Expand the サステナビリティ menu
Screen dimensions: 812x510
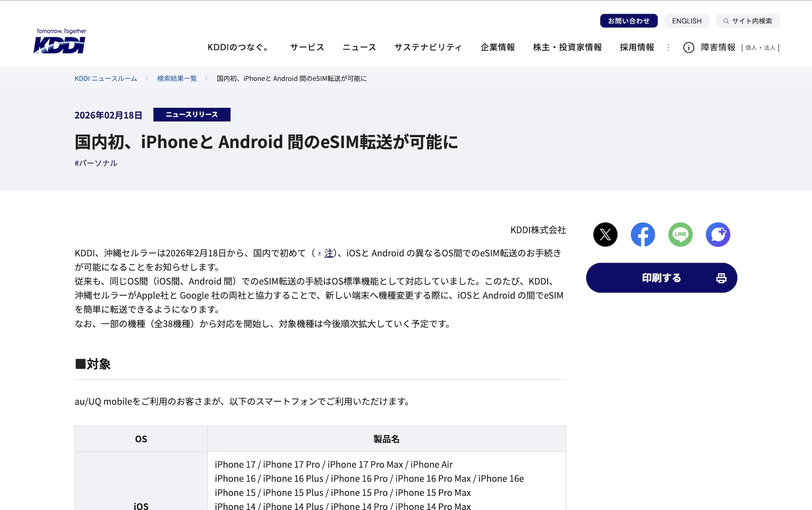[428, 47]
